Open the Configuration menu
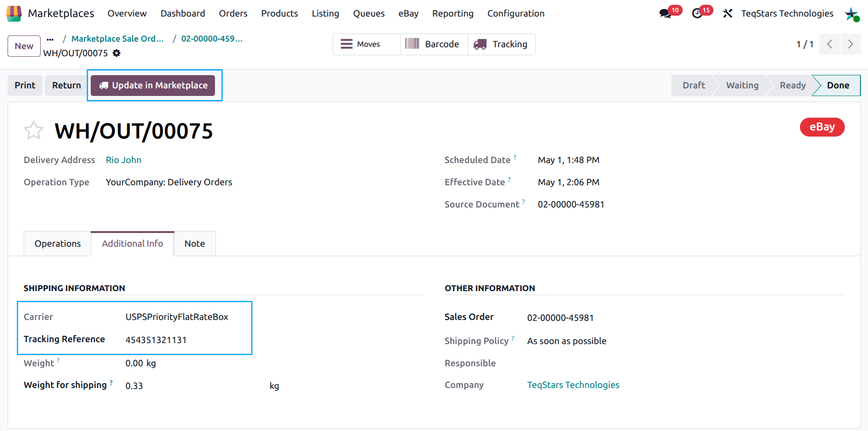The width and height of the screenshot is (868, 431). (x=516, y=14)
